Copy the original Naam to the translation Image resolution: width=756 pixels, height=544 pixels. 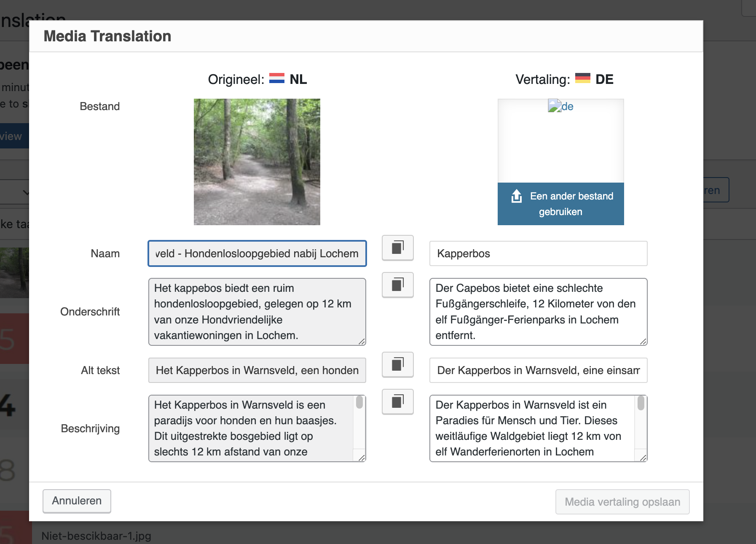click(x=397, y=248)
